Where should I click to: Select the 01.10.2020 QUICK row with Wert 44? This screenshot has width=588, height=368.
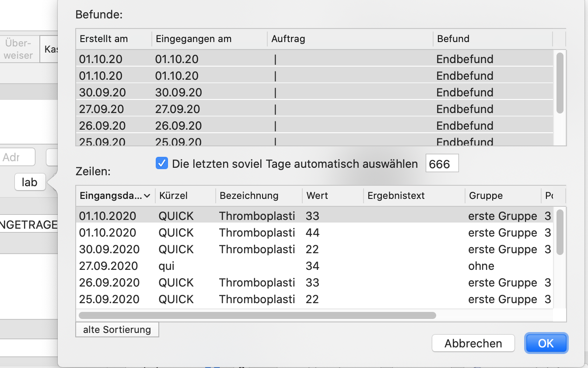(315, 233)
